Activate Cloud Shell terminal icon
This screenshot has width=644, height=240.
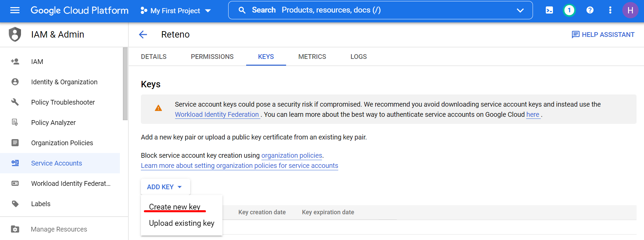tap(549, 10)
